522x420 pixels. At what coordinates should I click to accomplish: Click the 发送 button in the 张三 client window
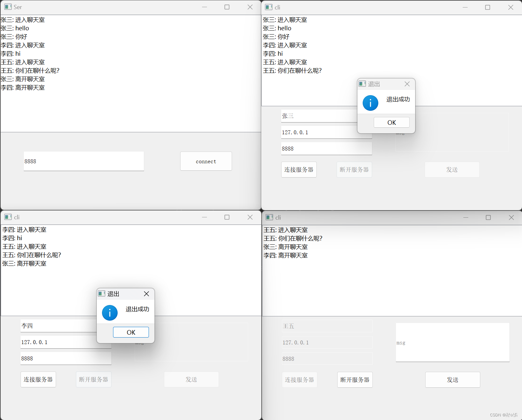[x=452, y=169]
